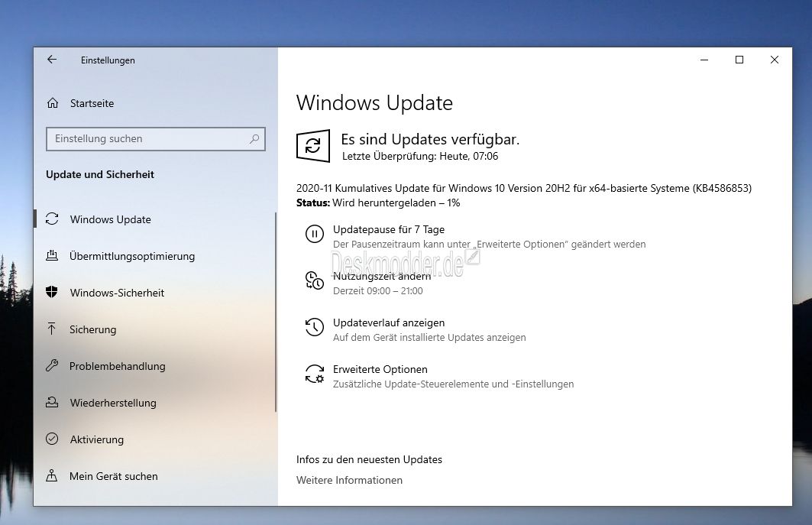Viewport: 812px width, 525px height.
Task: Click the Update und Sicherheit heading
Action: coord(100,175)
